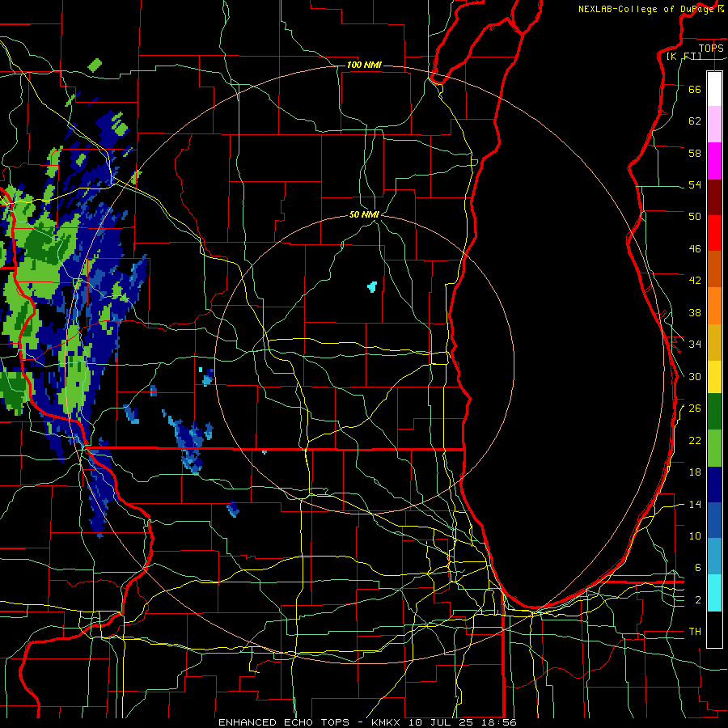Click the [K FT] units label
This screenshot has width=728, height=728.
click(684, 56)
